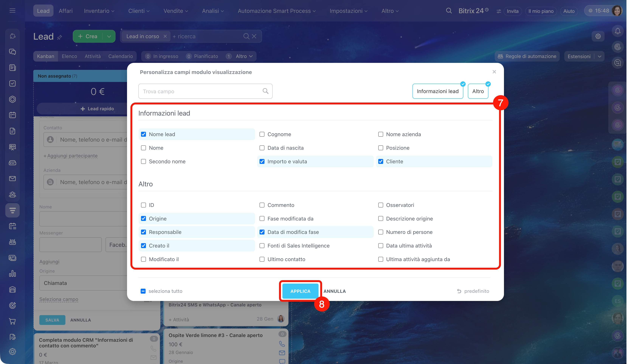631x364 pixels.
Task: Open the hamburger menu icon
Action: click(x=12, y=11)
